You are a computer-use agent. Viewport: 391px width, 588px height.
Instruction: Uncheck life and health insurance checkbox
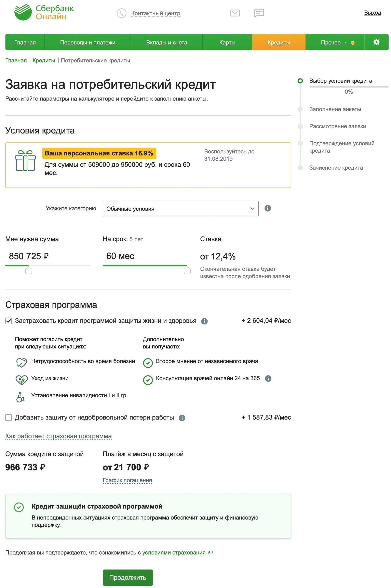tap(9, 321)
